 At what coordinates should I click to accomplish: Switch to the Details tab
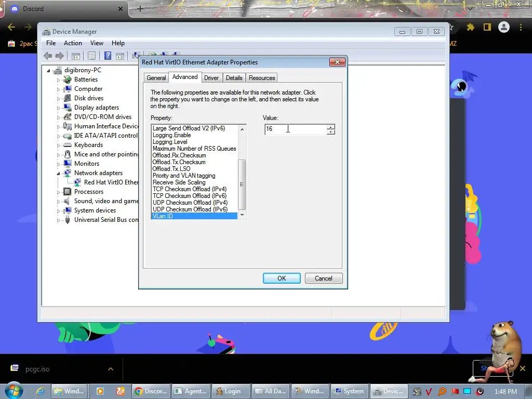point(234,78)
